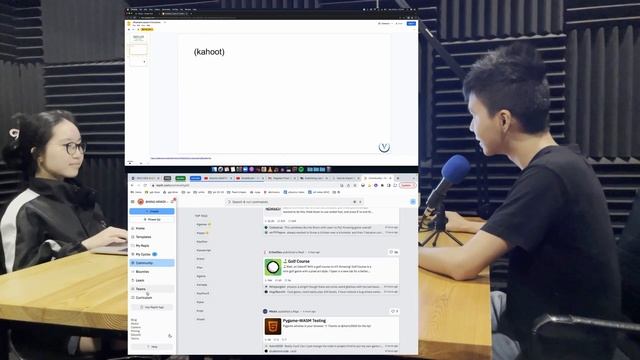Open the Pygame-WASM Testing post title
This screenshot has height=360, width=640.
[x=304, y=321]
